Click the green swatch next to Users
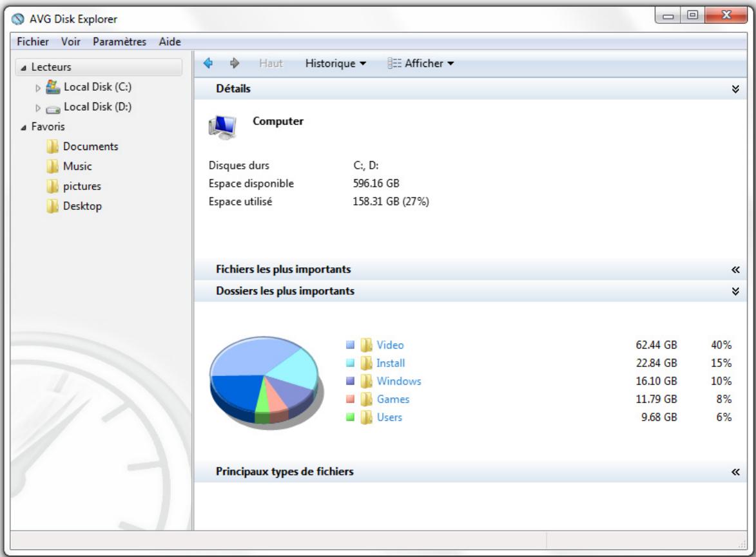 pos(350,417)
